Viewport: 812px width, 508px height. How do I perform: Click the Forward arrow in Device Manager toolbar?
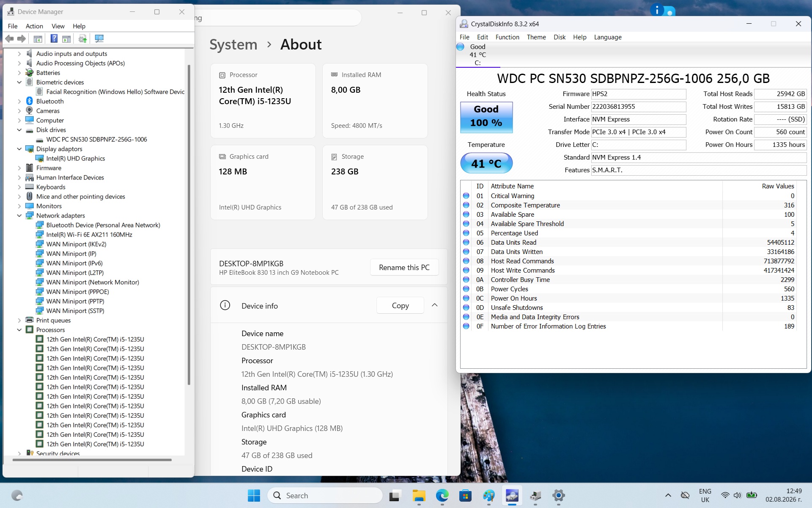coord(22,39)
